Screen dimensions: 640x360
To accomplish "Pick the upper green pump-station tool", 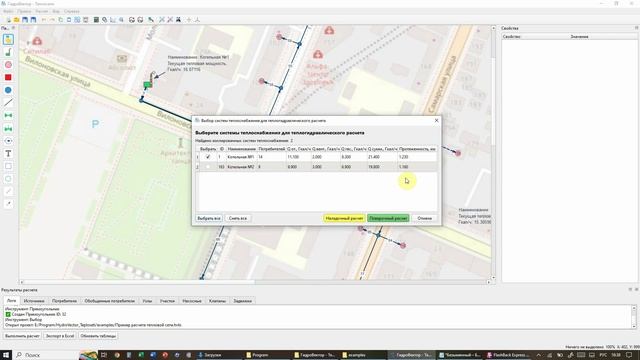I will pos(8,116).
